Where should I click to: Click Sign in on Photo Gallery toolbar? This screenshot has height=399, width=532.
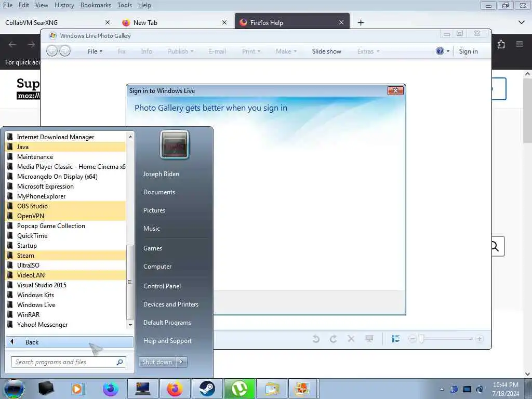(468, 51)
